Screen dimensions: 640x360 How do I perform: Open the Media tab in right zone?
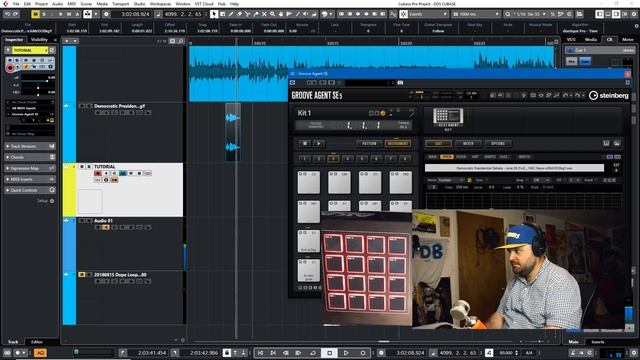pos(591,40)
